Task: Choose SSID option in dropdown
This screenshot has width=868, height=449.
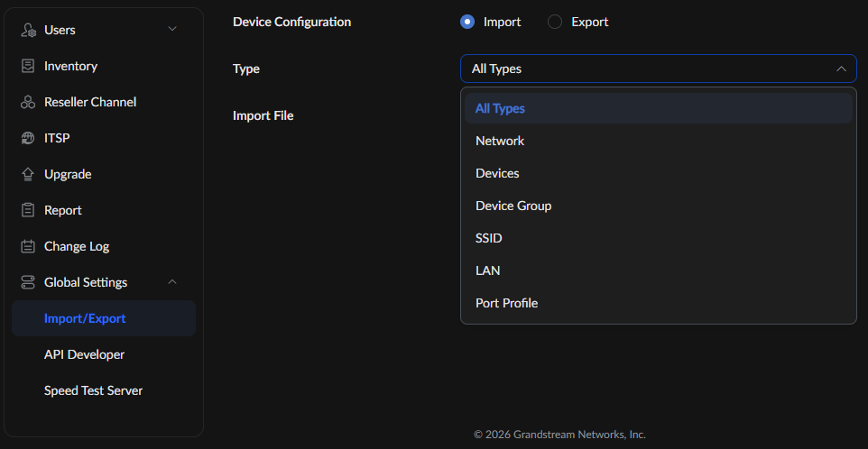Action: click(x=658, y=238)
